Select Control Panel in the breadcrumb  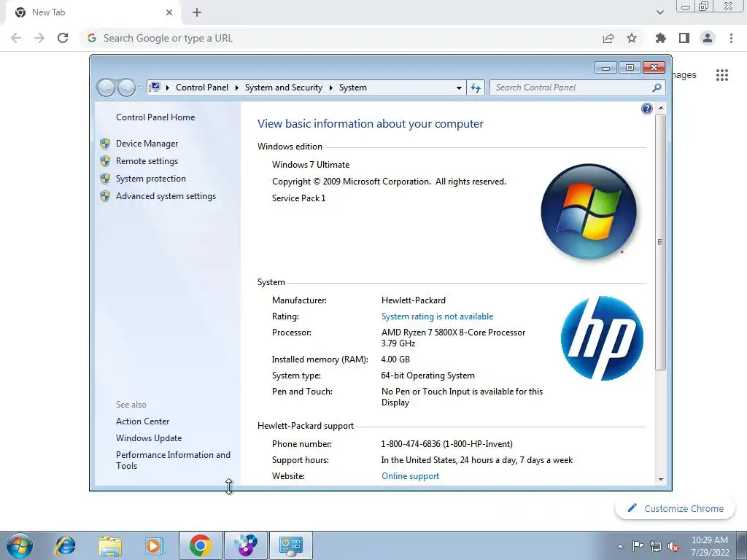pyautogui.click(x=202, y=87)
